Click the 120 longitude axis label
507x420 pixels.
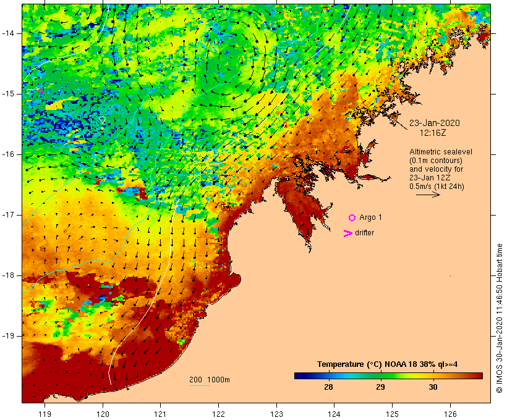(x=103, y=414)
